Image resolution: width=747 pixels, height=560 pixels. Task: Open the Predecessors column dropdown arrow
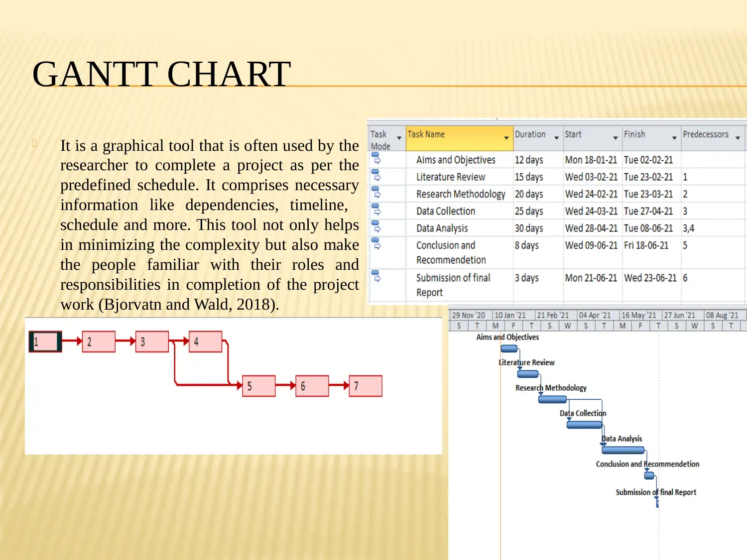[738, 138]
